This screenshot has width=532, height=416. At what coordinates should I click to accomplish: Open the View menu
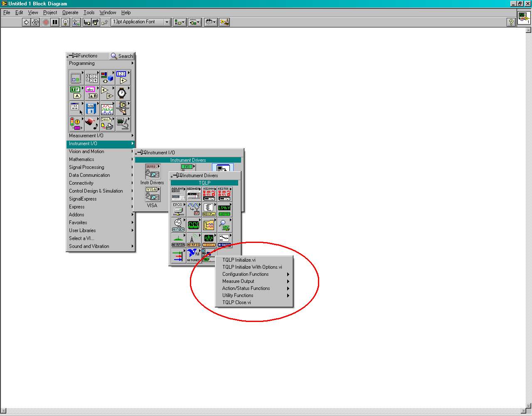tap(33, 12)
